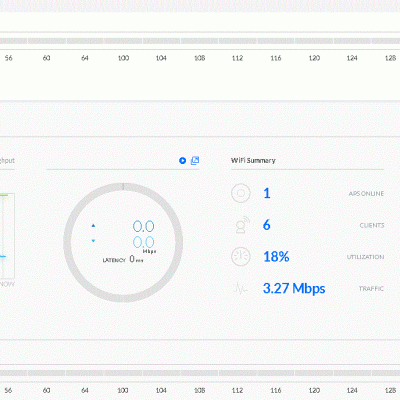
Task: Open the 18% utilization value
Action: coord(276,257)
